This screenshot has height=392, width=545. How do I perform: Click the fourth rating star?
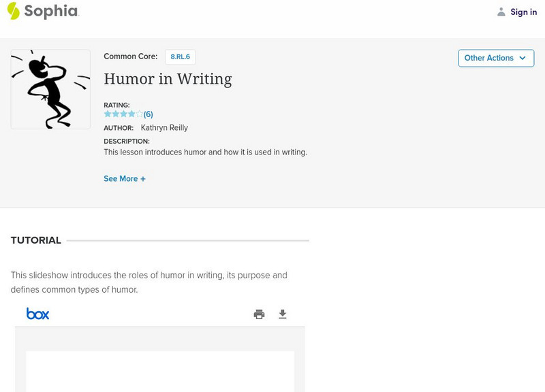[132, 114]
